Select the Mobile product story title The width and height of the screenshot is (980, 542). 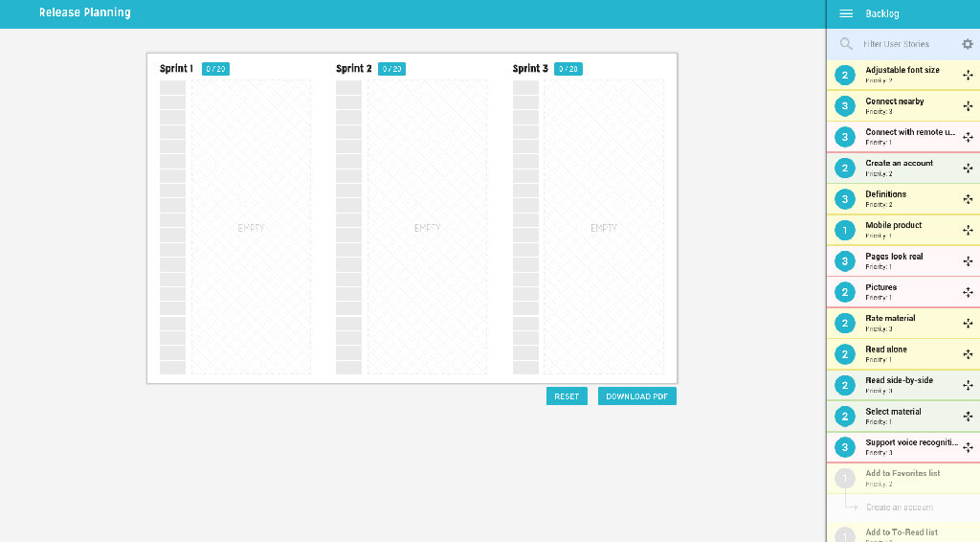click(x=893, y=225)
